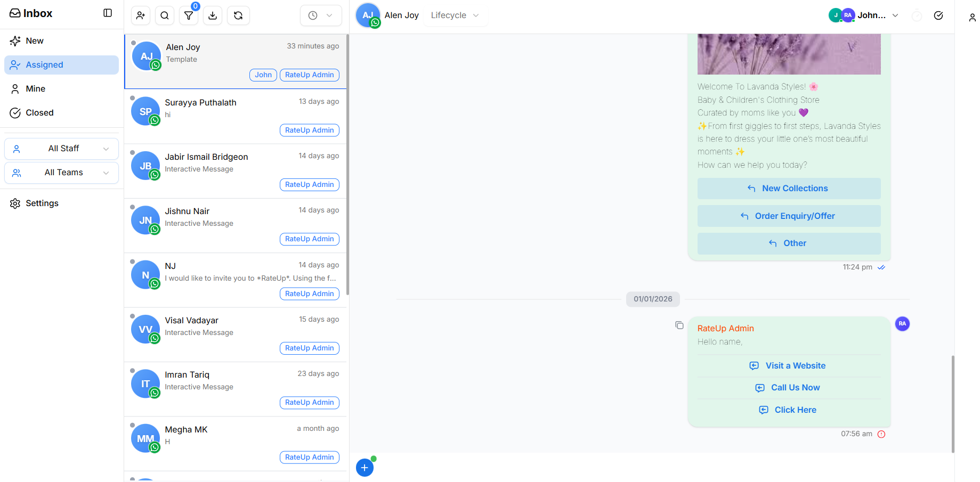Click the chat panel vertical scrollbar
Screen dimensions: 980x482
click(952, 404)
